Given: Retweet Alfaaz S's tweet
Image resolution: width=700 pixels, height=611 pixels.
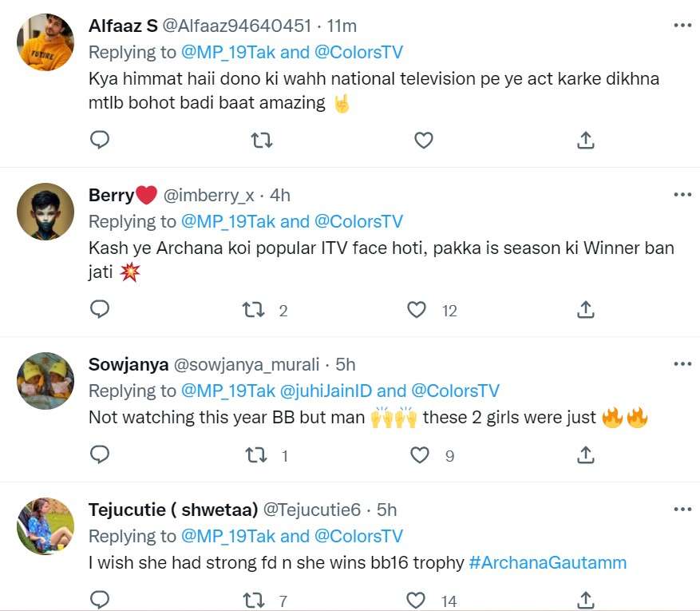Looking at the screenshot, I should click(261, 141).
